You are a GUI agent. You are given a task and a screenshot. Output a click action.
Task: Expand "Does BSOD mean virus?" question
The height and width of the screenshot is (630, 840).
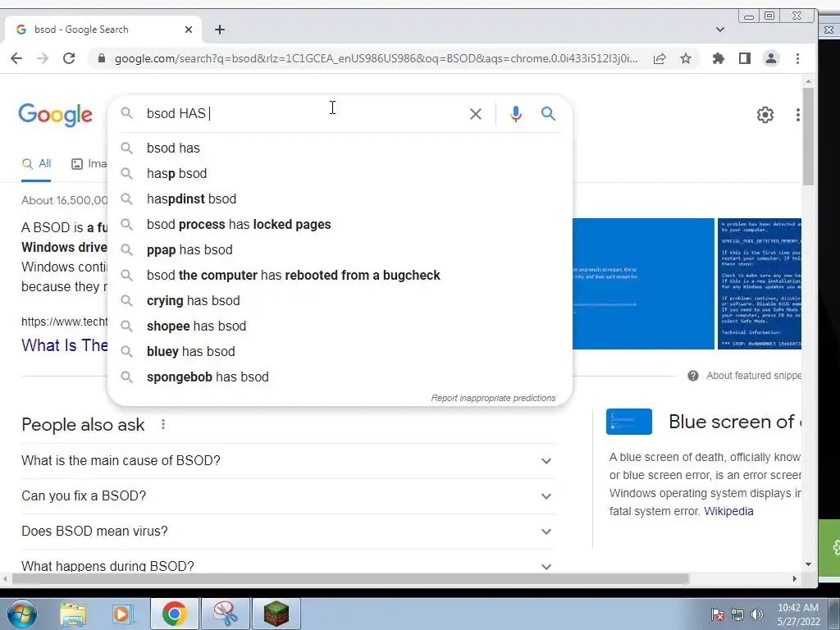click(288, 532)
